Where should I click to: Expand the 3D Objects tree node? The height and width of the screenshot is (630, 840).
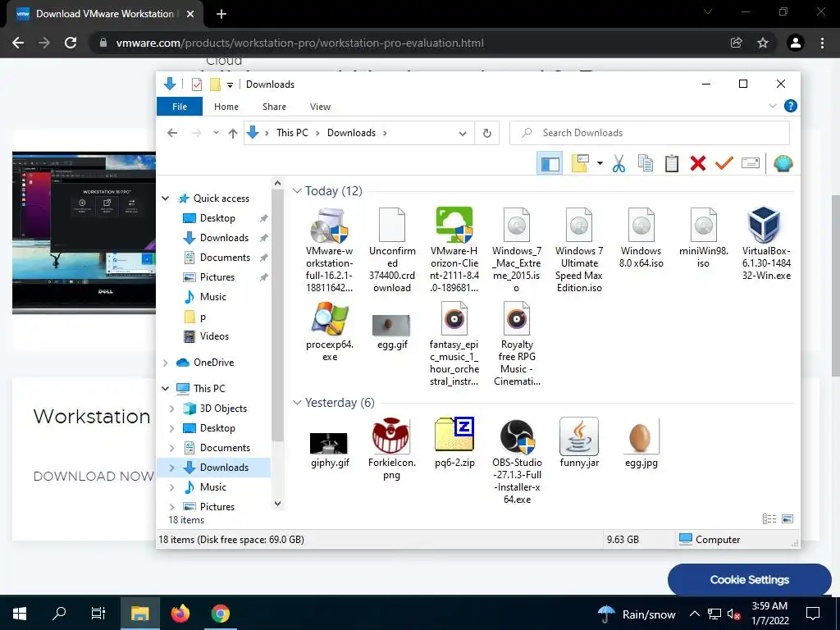click(x=172, y=409)
